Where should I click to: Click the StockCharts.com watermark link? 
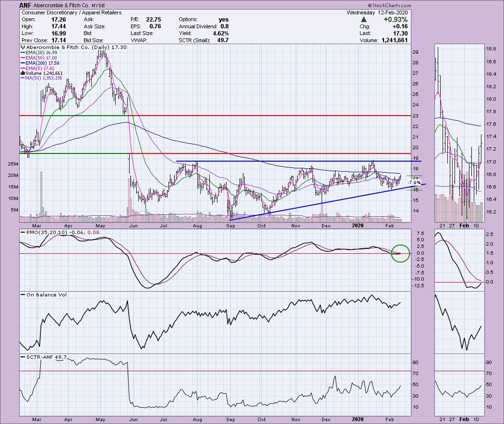(x=389, y=5)
